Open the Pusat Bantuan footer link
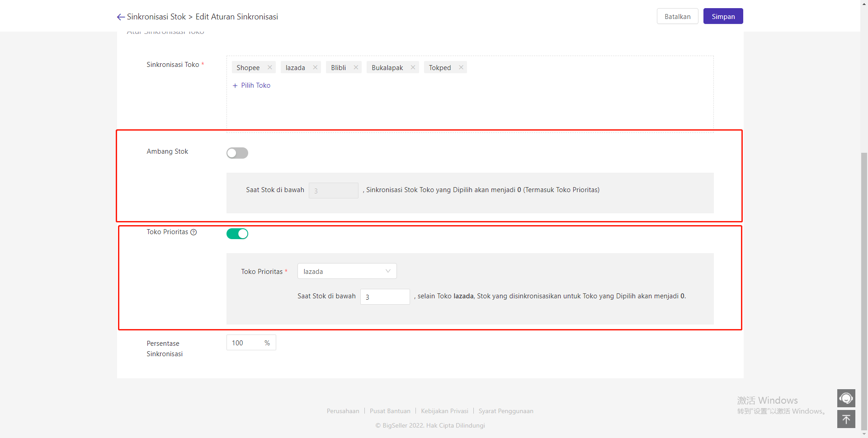The width and height of the screenshot is (868, 438). [390, 411]
